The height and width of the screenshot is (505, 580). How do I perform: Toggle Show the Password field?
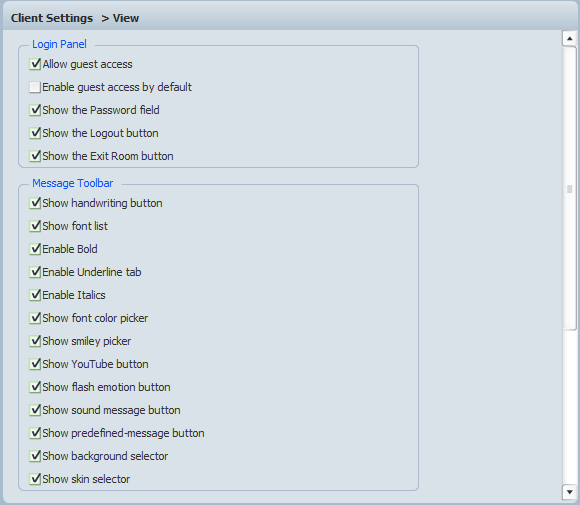click(35, 110)
